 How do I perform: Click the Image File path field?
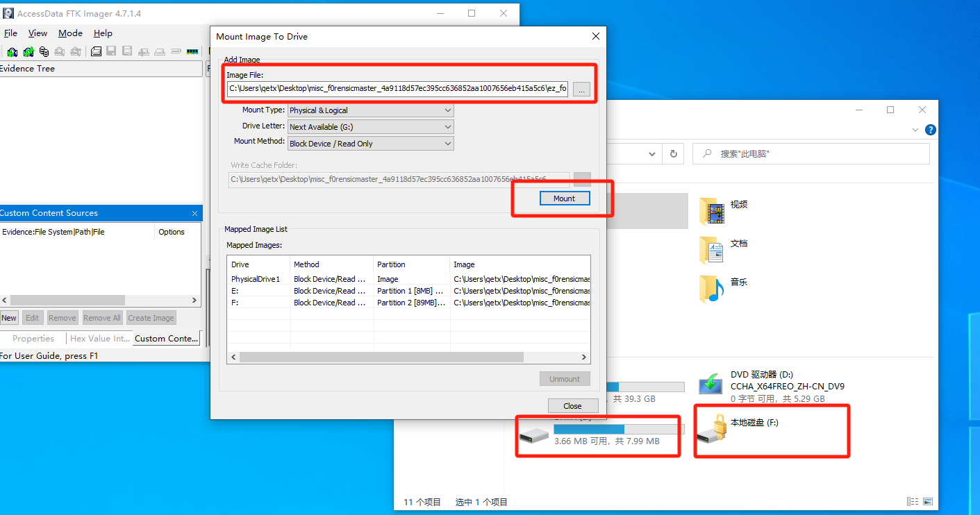tap(398, 89)
